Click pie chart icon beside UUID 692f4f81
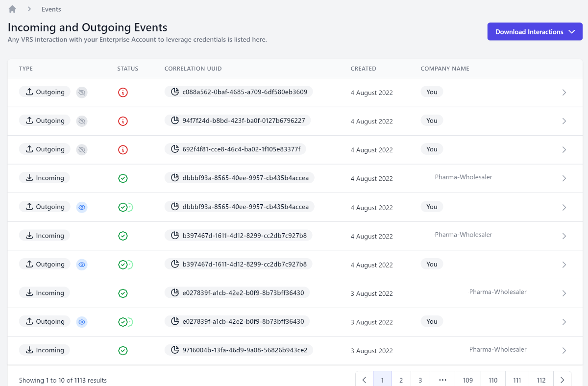 click(x=174, y=149)
